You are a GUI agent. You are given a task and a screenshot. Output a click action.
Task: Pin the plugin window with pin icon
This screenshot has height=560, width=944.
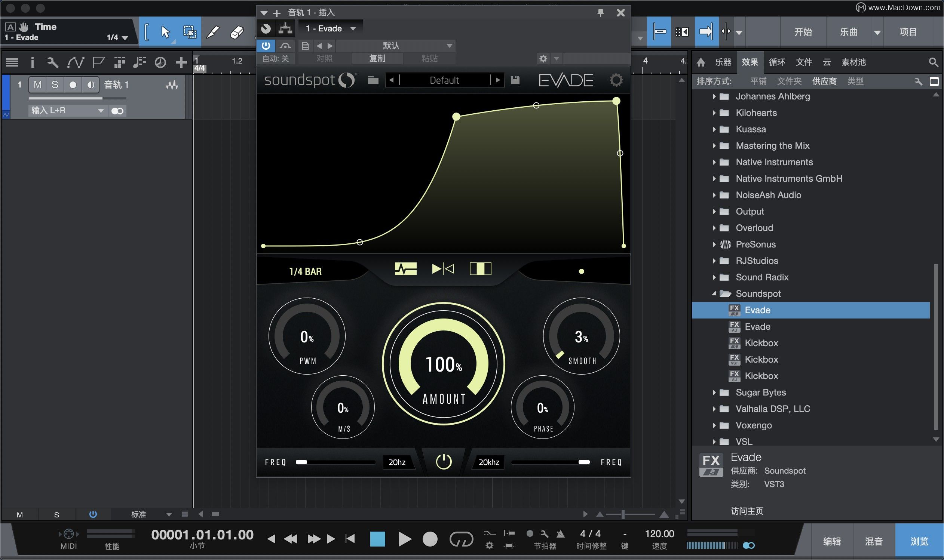[x=601, y=13]
